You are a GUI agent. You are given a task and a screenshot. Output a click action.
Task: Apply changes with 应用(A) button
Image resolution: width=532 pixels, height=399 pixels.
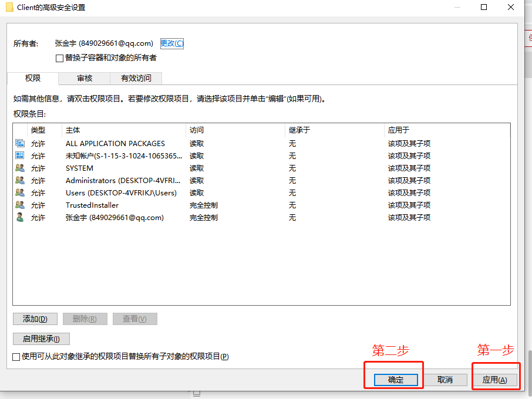click(x=494, y=380)
